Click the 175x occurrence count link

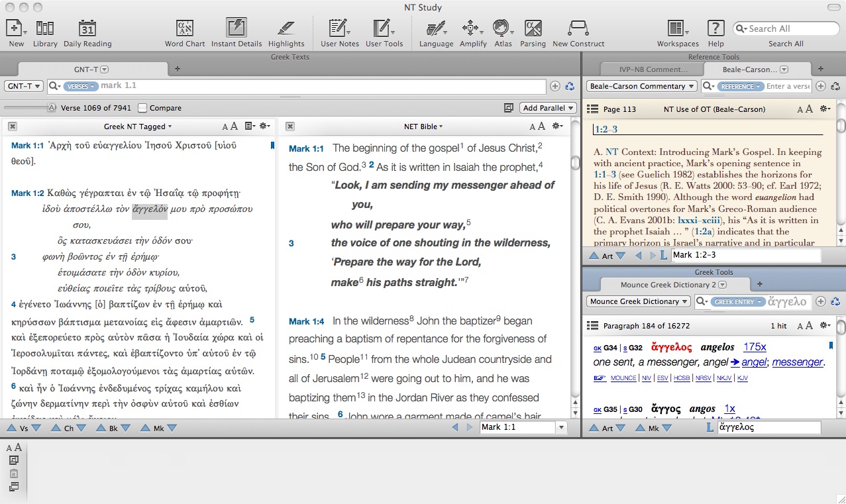(755, 347)
